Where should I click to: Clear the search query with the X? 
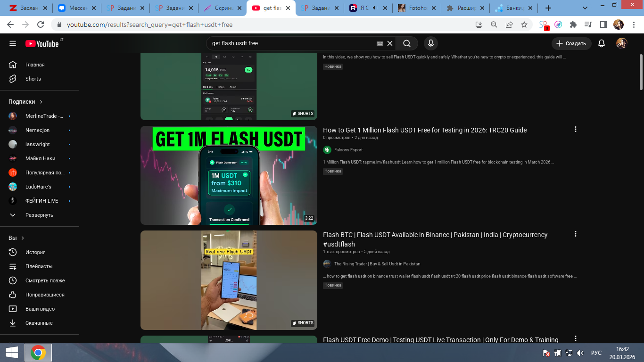390,43
